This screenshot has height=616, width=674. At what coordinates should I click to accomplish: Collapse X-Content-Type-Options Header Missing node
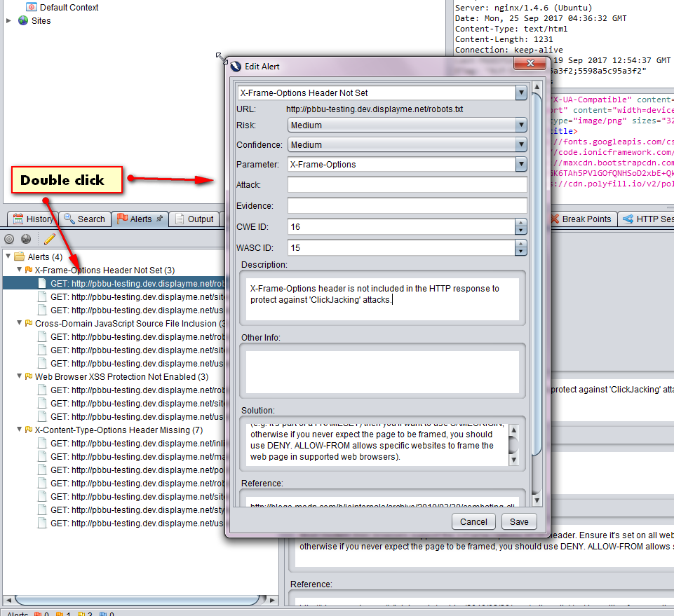point(19,430)
